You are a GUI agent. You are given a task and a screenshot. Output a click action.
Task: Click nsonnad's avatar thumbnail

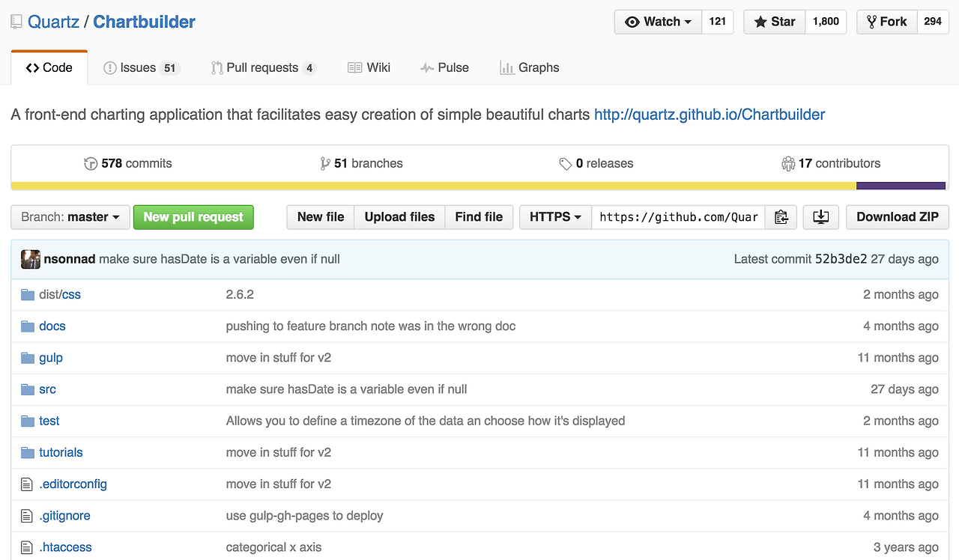click(31, 259)
